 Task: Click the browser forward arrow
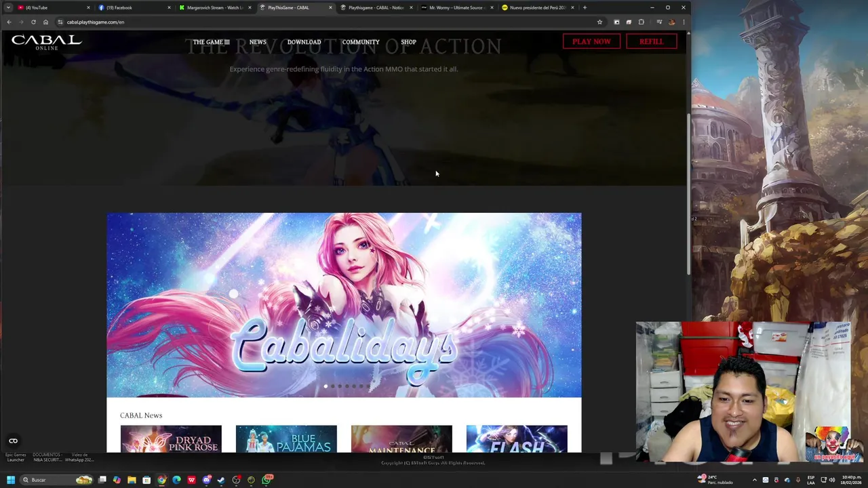[x=21, y=22]
